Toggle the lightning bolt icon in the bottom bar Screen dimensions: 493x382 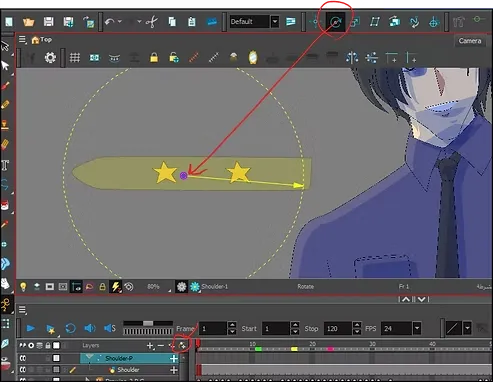(116, 287)
